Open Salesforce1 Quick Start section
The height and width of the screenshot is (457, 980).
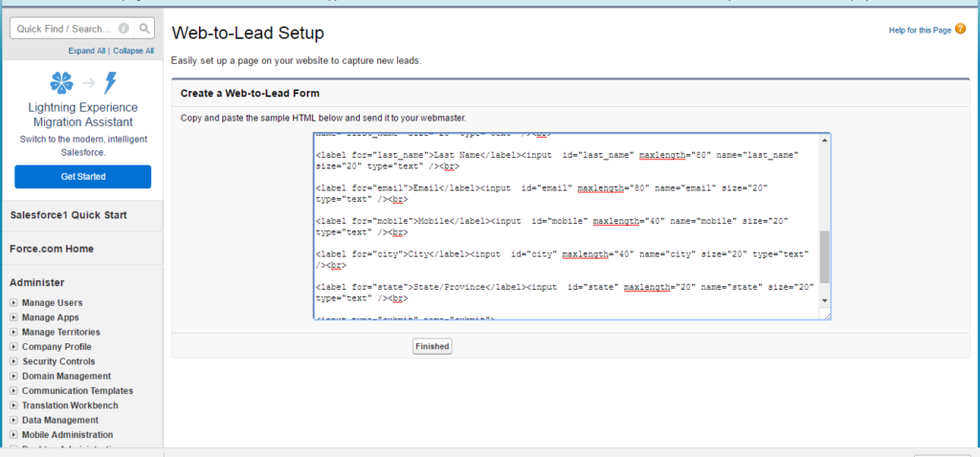click(x=69, y=215)
